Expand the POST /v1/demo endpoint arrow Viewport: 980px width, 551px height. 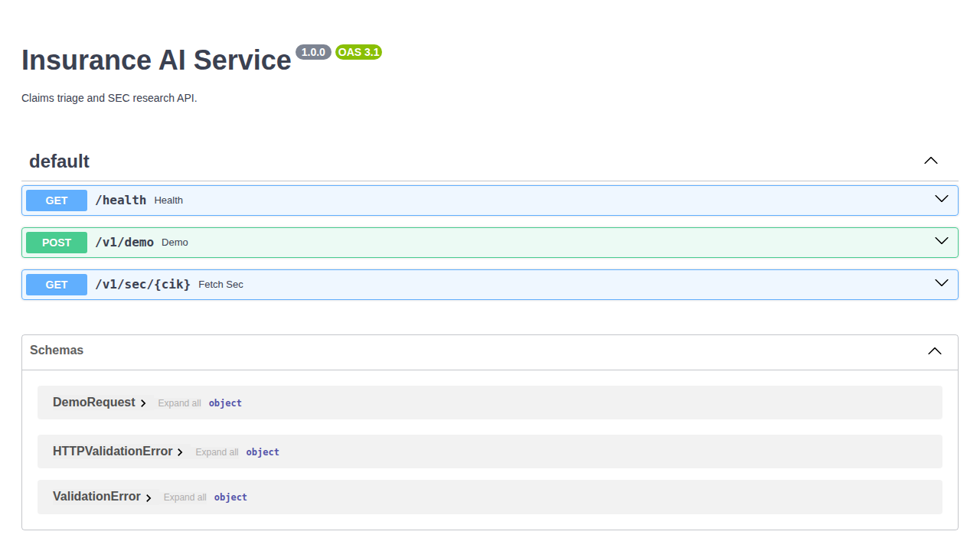[942, 241]
